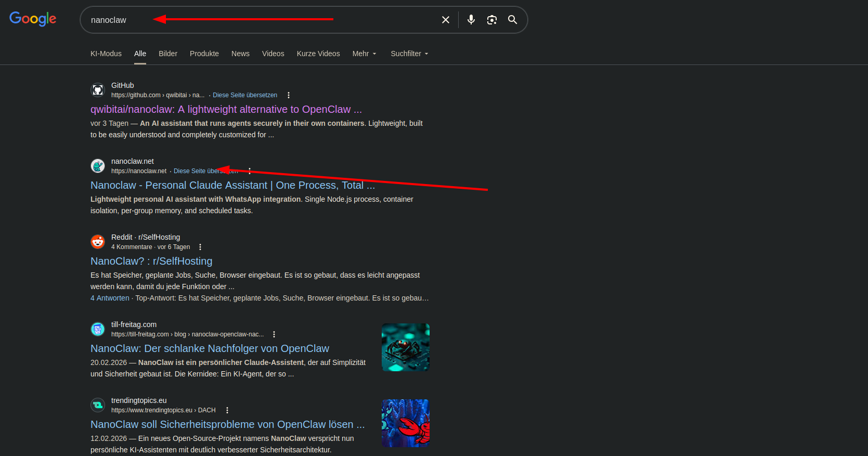Viewport: 868px width, 456px height.
Task: Click the GitHub favicon of first result
Action: pos(98,90)
